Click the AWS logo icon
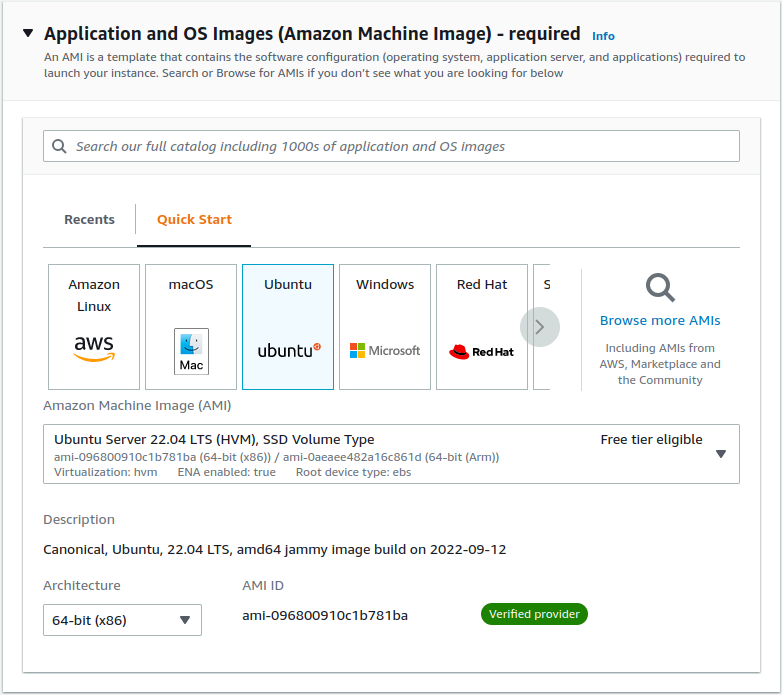The image size is (782, 695). click(94, 348)
